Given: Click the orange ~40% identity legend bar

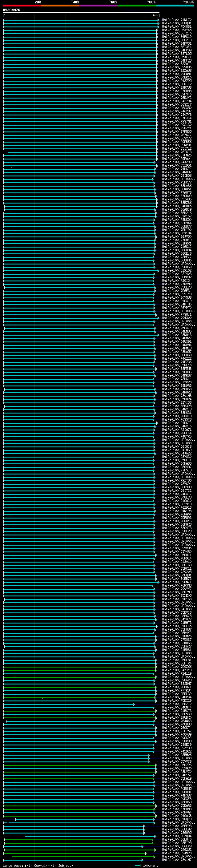Looking at the screenshot, I should [x=60, y=6].
